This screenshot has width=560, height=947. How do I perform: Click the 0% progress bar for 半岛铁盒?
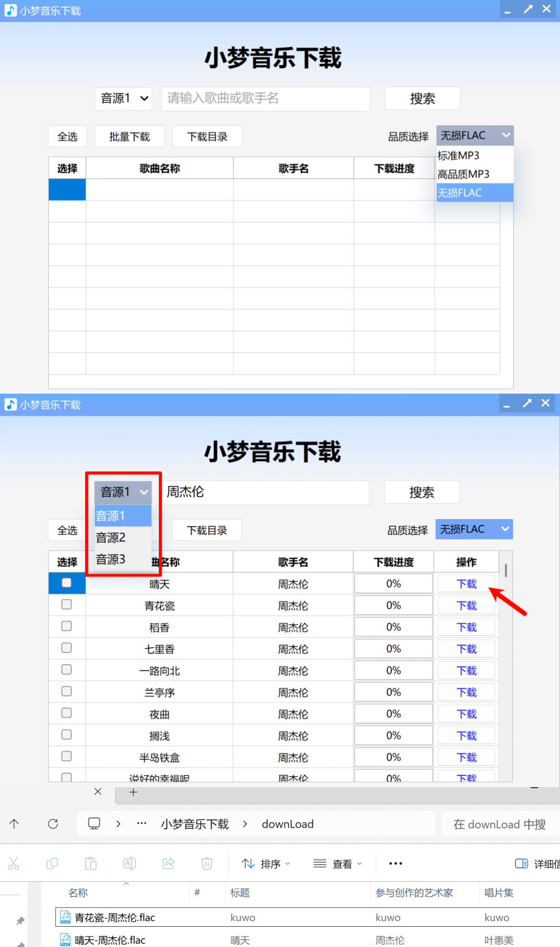point(393,757)
